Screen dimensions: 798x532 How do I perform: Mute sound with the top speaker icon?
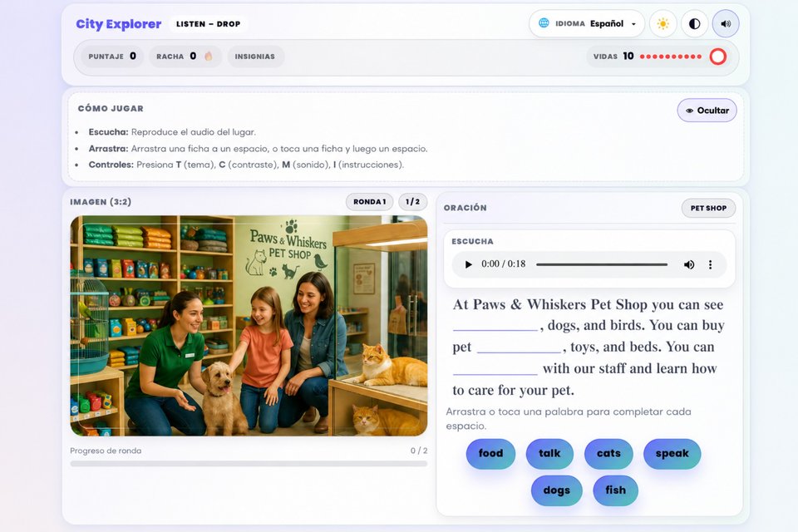726,24
